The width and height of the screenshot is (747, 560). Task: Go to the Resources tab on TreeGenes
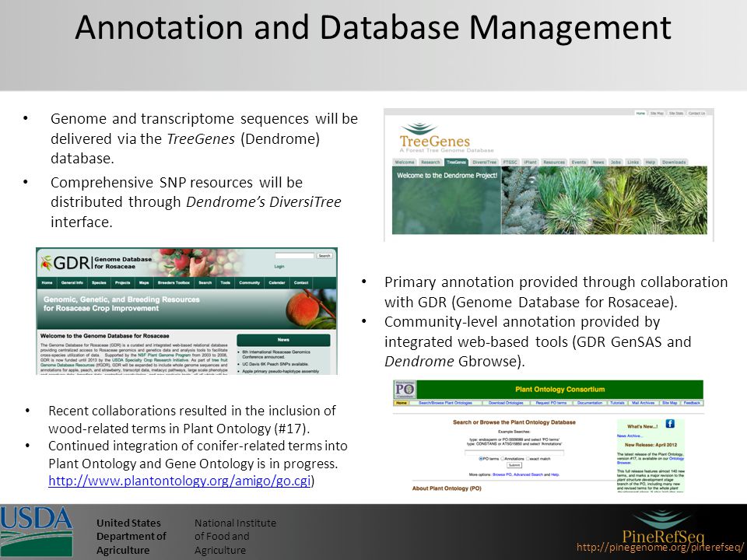[x=554, y=163]
